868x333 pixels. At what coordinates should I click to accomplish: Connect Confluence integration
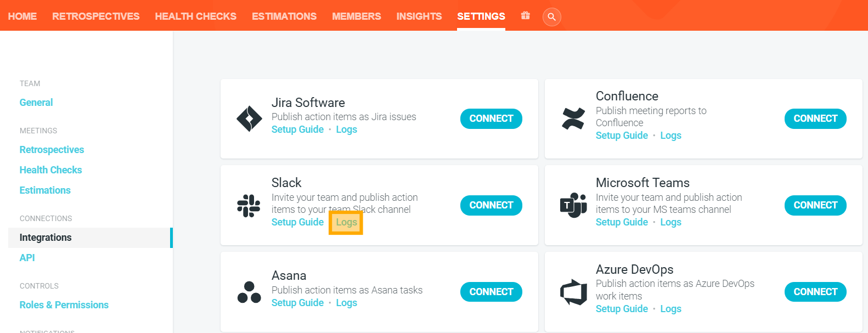815,118
